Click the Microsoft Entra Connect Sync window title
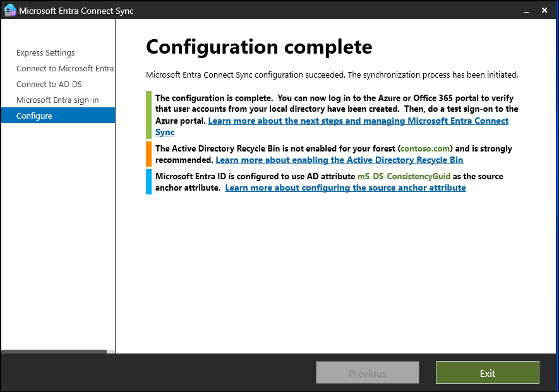Viewport: 559px width, 392px height. (76, 11)
